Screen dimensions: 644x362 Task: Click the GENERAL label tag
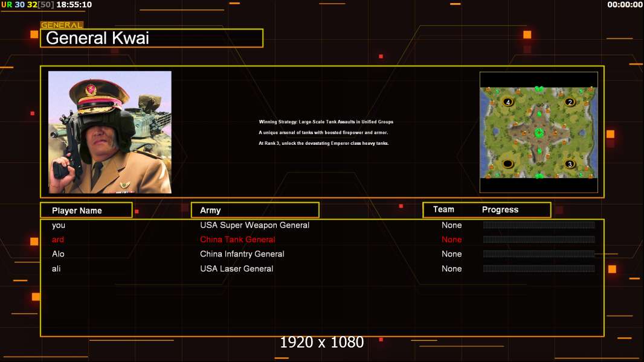(62, 25)
